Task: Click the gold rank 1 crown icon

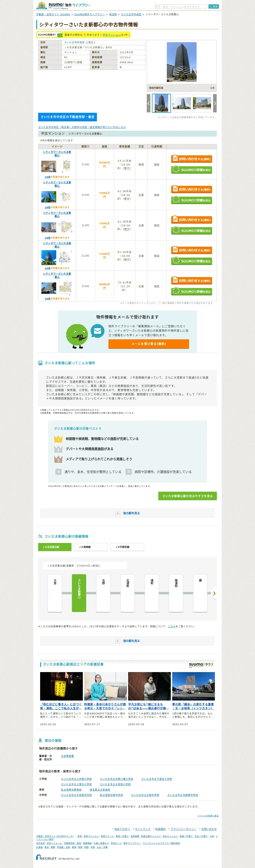Action: click(x=58, y=439)
